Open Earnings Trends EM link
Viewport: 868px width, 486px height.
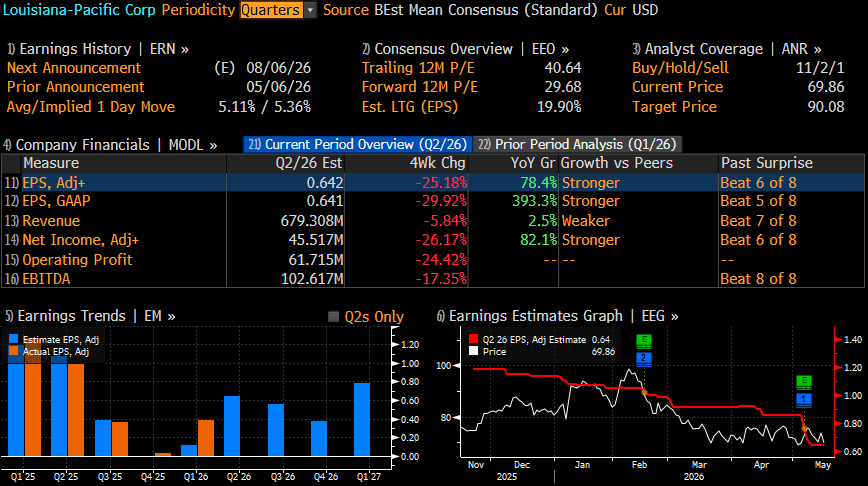[x=90, y=316]
